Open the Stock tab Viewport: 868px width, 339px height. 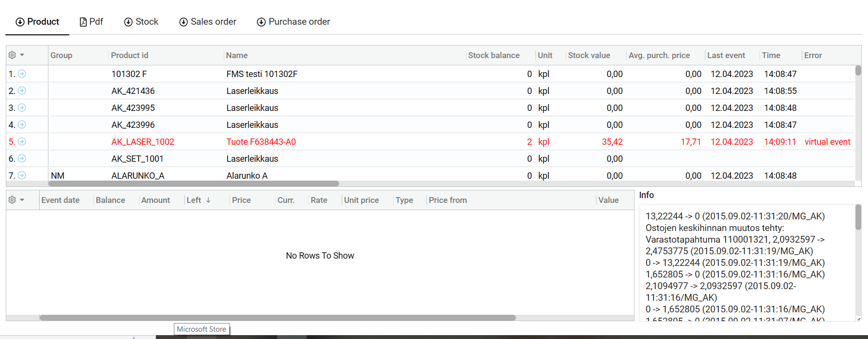point(141,22)
